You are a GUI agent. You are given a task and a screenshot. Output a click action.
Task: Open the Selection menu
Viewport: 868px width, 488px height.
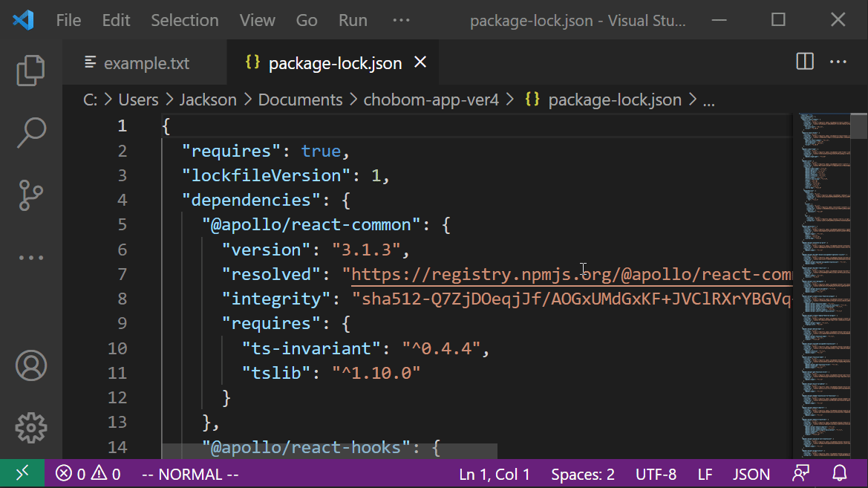tap(185, 21)
